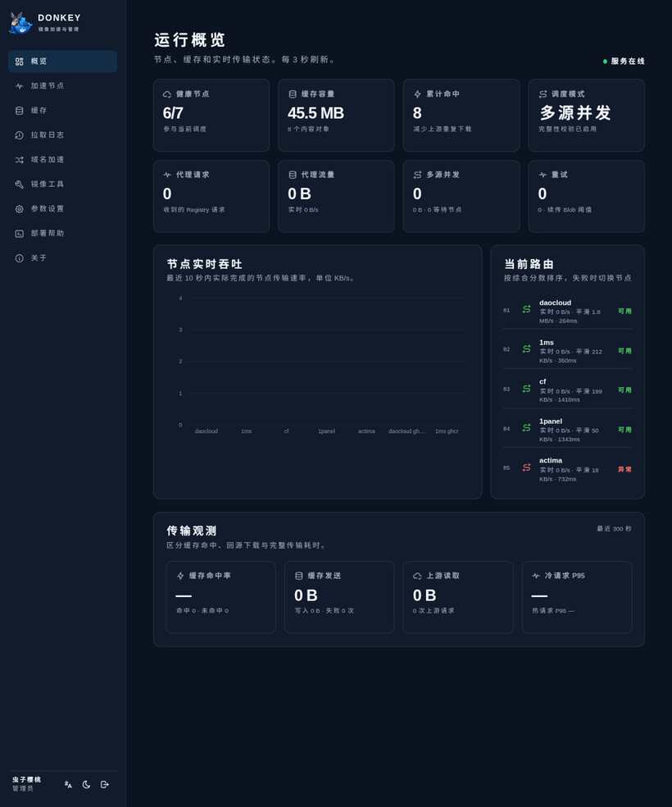
Task: Go to the 缓存 cache page
Action: click(x=62, y=111)
